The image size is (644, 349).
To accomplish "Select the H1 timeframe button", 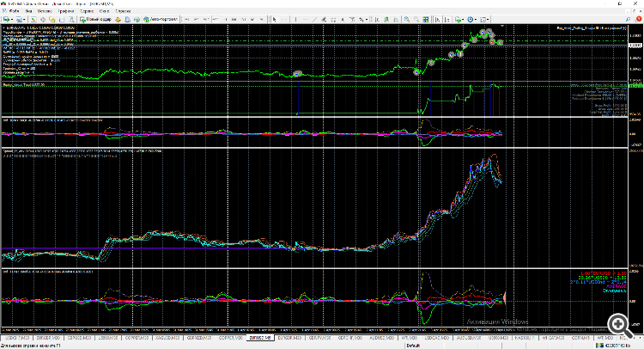I will (225, 19).
